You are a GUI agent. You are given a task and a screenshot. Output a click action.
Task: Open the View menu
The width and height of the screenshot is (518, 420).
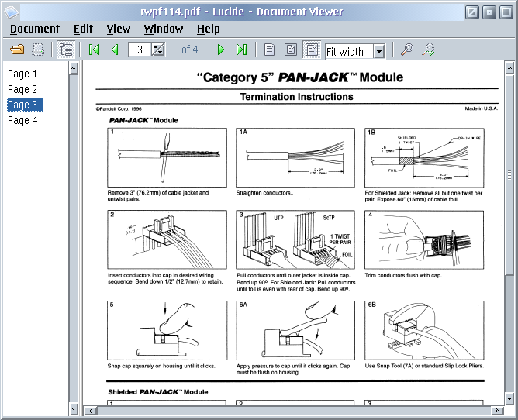[x=119, y=29]
